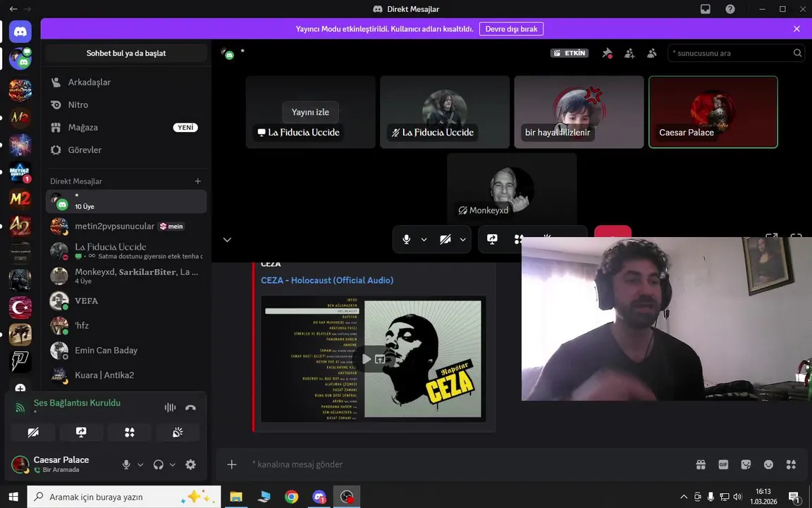Viewport: 812px width, 508px height.
Task: Open the attachment plus button in message bar
Action: 231,464
